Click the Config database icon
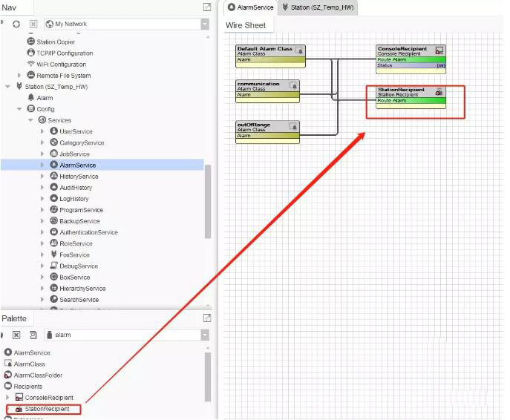Viewport: 510px width, 420px height. (31, 108)
